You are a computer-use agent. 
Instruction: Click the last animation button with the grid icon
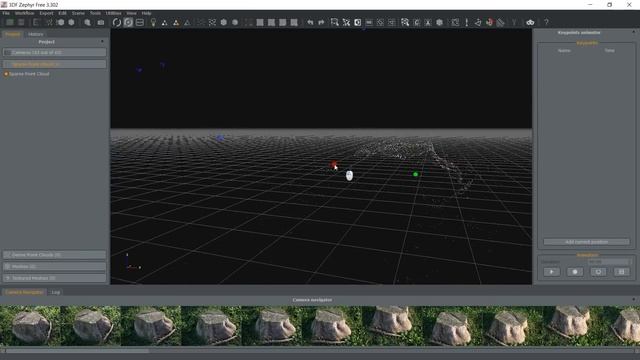click(621, 272)
